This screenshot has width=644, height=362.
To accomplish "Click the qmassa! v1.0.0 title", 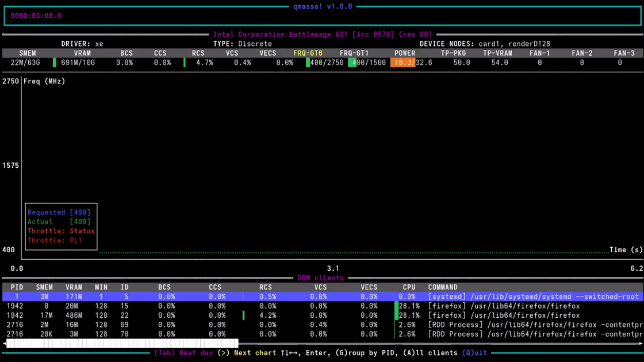I will [x=323, y=6].
